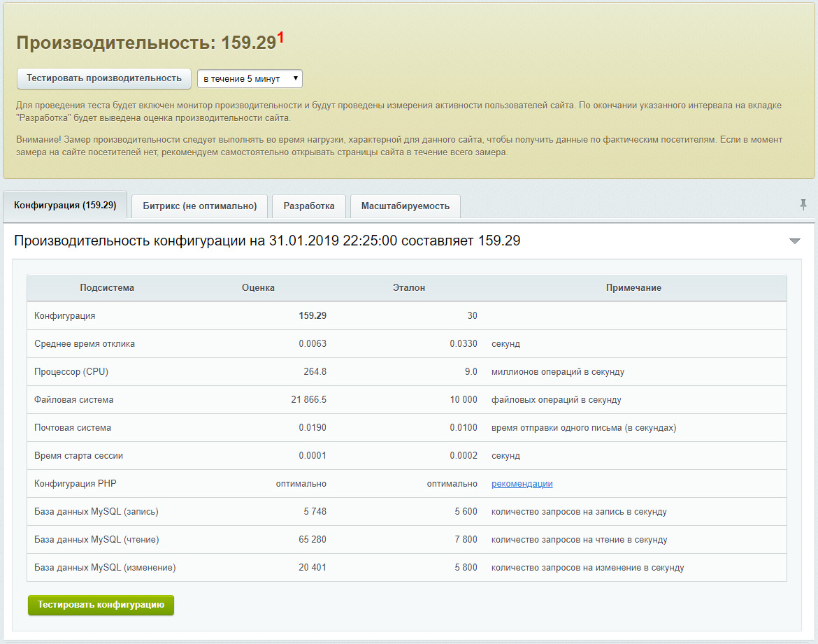The width and height of the screenshot is (818, 644).
Task: Click the 5 600 reference value
Action: 466,511
